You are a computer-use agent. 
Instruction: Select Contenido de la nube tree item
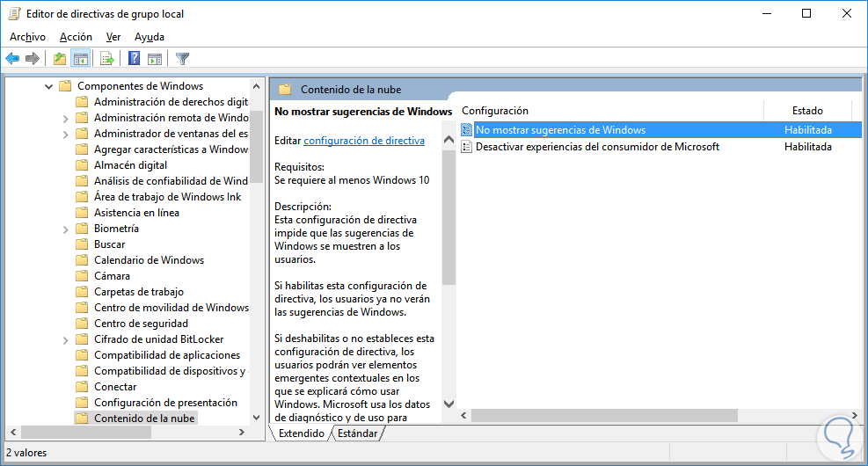(144, 419)
